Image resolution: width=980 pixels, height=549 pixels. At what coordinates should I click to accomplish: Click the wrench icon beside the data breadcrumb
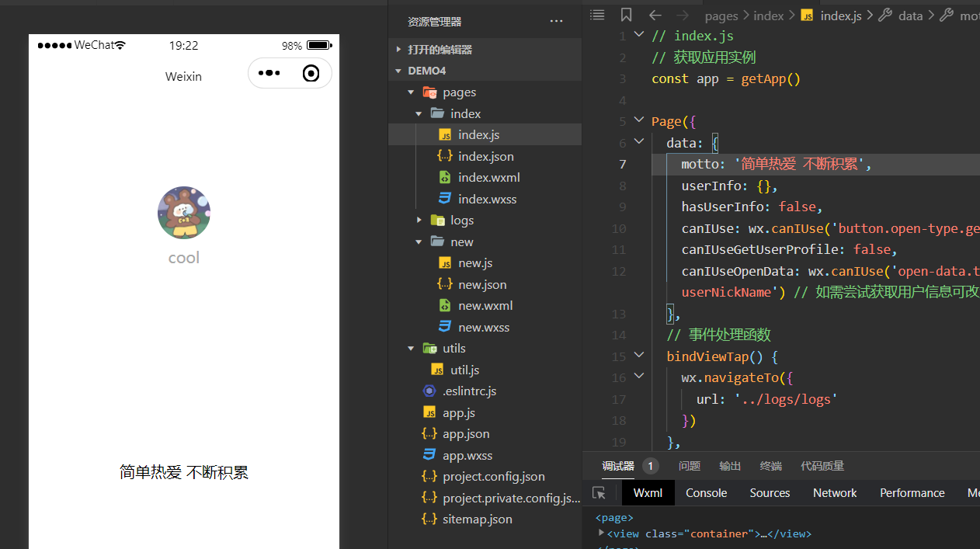tap(885, 15)
